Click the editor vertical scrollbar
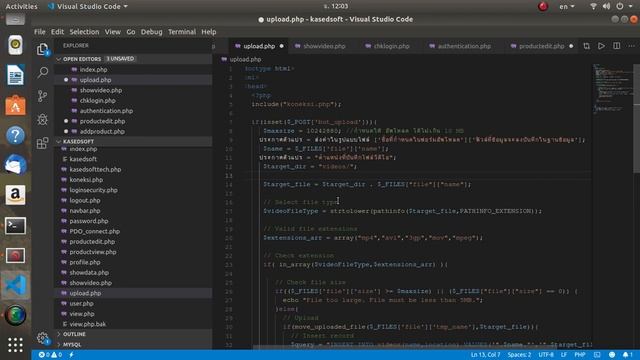This screenshot has height=360, width=640. pyautogui.click(x=636, y=118)
